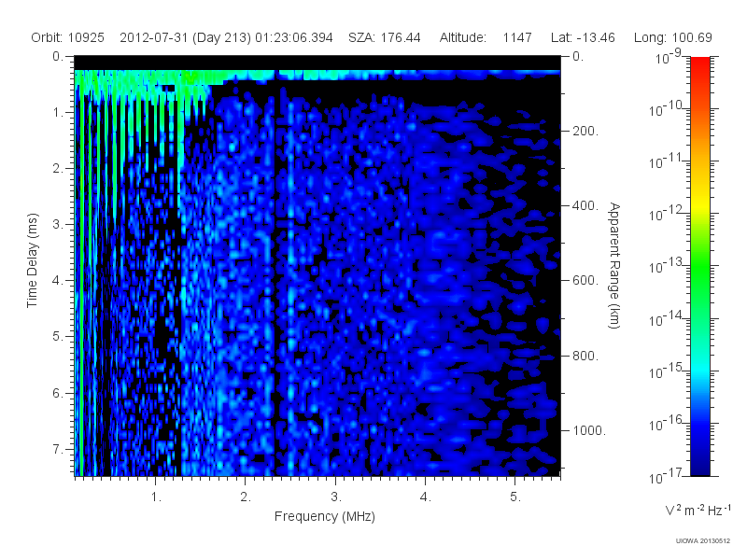Image resolution: width=747 pixels, height=560 pixels.
Task: Click the frequency axis tick label '5.'
Action: pyautogui.click(x=515, y=497)
